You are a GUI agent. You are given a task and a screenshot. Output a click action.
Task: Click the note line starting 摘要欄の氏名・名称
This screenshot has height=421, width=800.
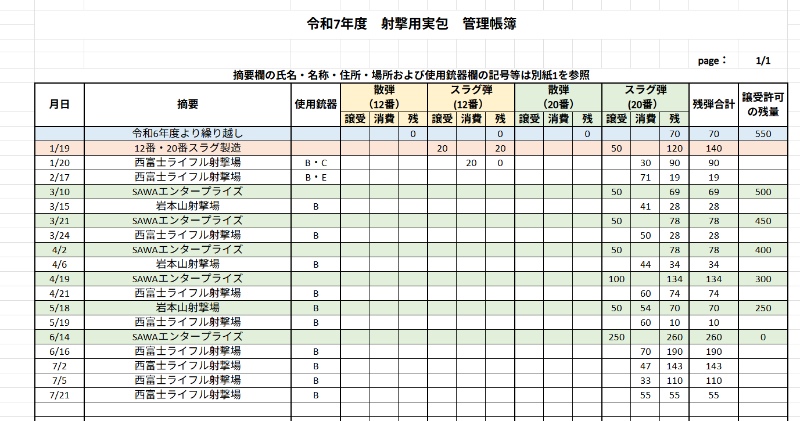[411, 76]
